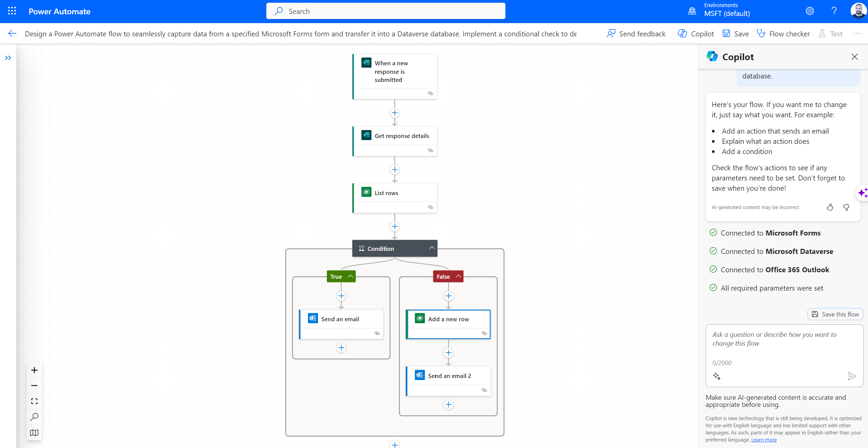Click the thumbs down feedback icon
Screen dimensions: 868x448
pyautogui.click(x=846, y=207)
